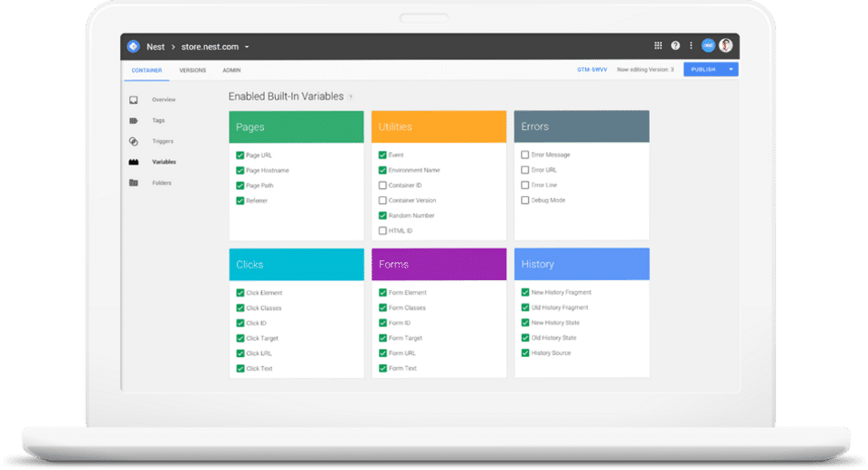Enable the Error Message checkbox
This screenshot has height=470, width=868.
click(x=524, y=155)
